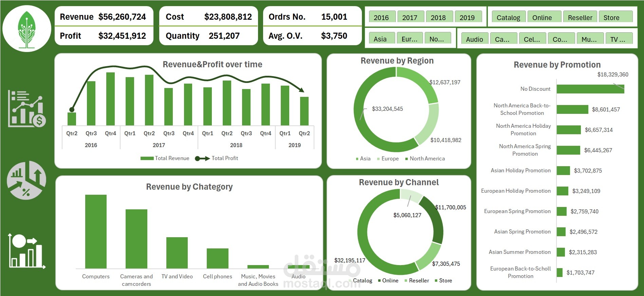This screenshot has width=644, height=296.
Task: Click the Quantity value 251,207
Action: point(224,36)
